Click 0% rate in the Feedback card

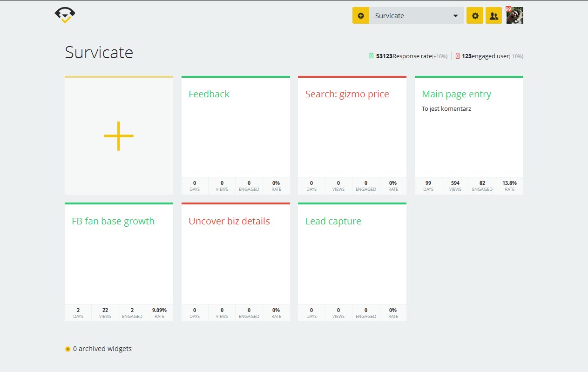pos(276,186)
